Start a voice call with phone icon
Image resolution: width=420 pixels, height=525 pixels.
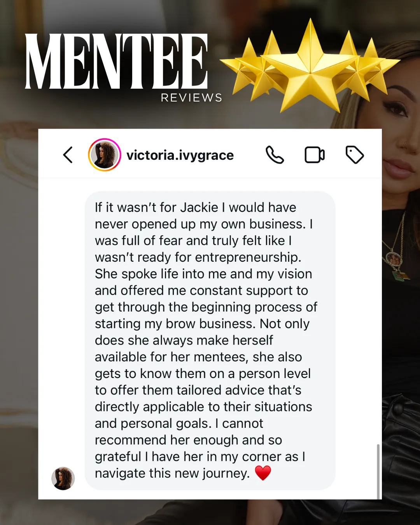click(x=275, y=155)
